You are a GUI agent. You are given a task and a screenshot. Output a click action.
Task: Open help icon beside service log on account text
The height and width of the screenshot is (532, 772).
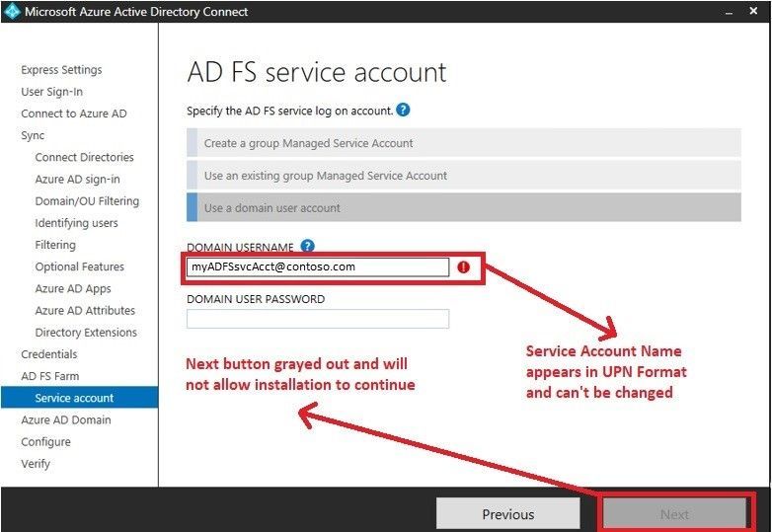[403, 110]
